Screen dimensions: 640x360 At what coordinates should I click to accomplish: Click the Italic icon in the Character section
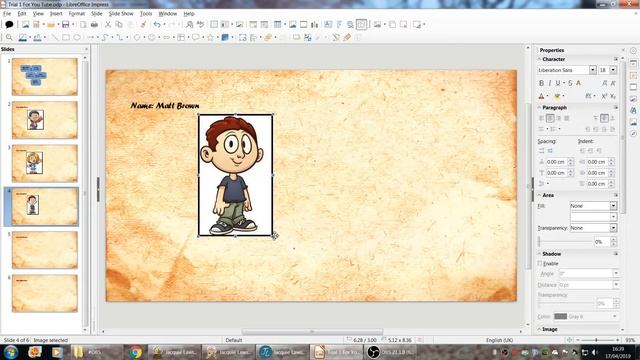549,83
